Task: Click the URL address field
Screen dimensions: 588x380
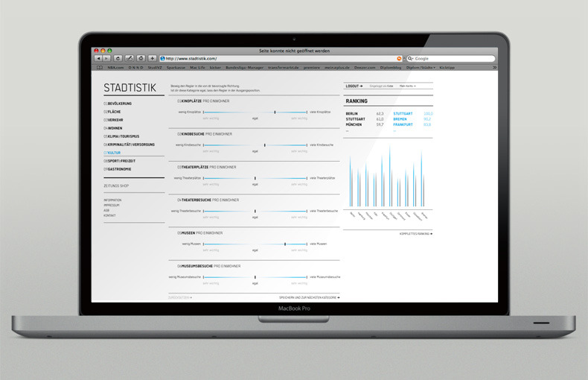Action: [275, 58]
